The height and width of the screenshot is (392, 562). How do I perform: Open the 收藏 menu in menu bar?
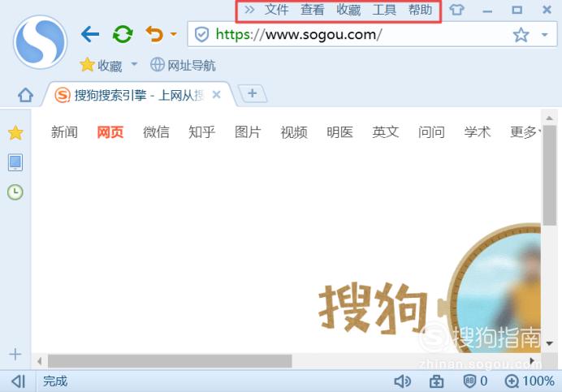(x=348, y=10)
